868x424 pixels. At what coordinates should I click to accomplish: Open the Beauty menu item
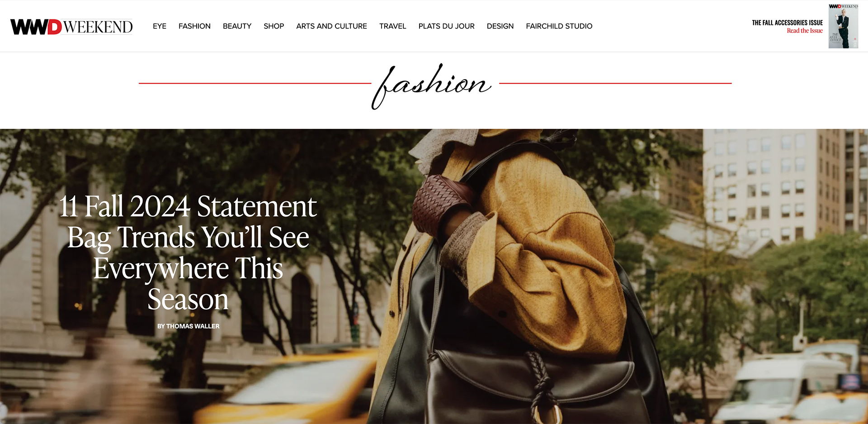[237, 26]
